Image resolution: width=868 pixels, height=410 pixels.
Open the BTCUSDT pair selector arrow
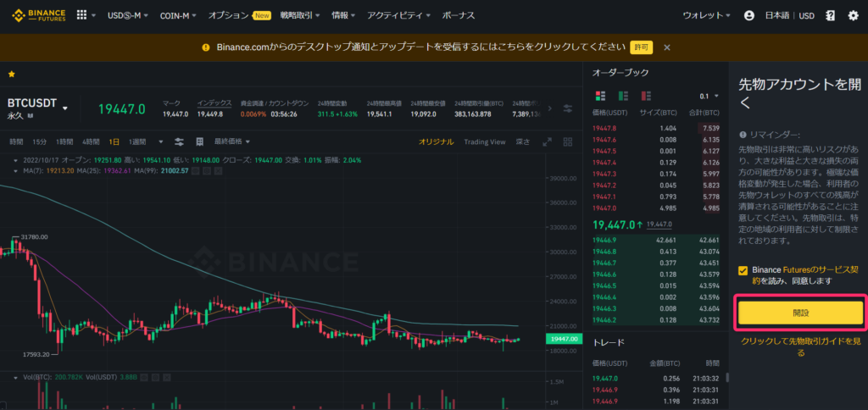click(x=65, y=108)
